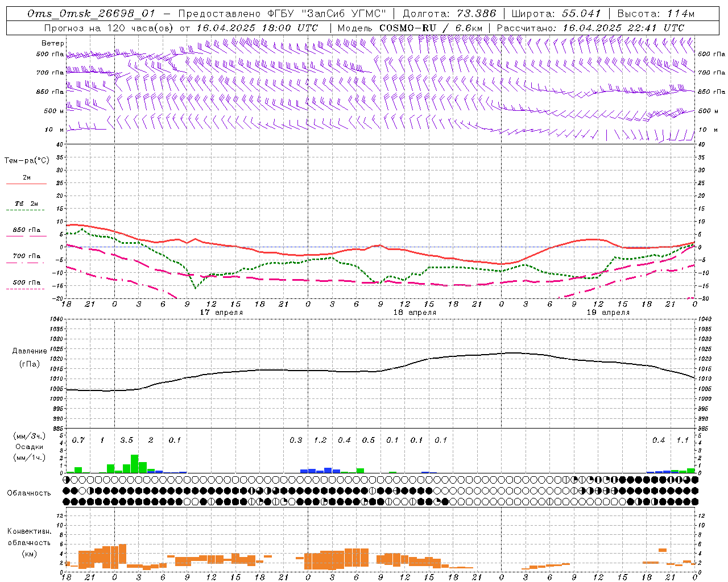This screenshot has width=728, height=582.
Task: Click the Долгота: 73.386 header entry
Action: coord(449,14)
